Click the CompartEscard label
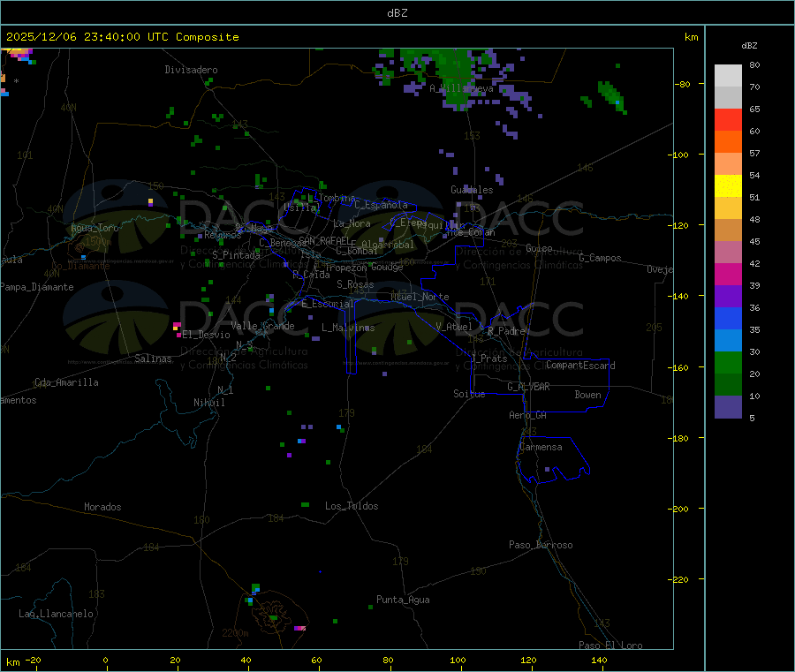 point(580,365)
